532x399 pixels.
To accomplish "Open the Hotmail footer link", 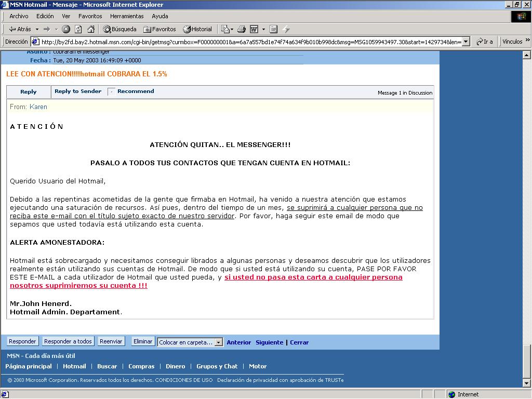I will click(74, 366).
